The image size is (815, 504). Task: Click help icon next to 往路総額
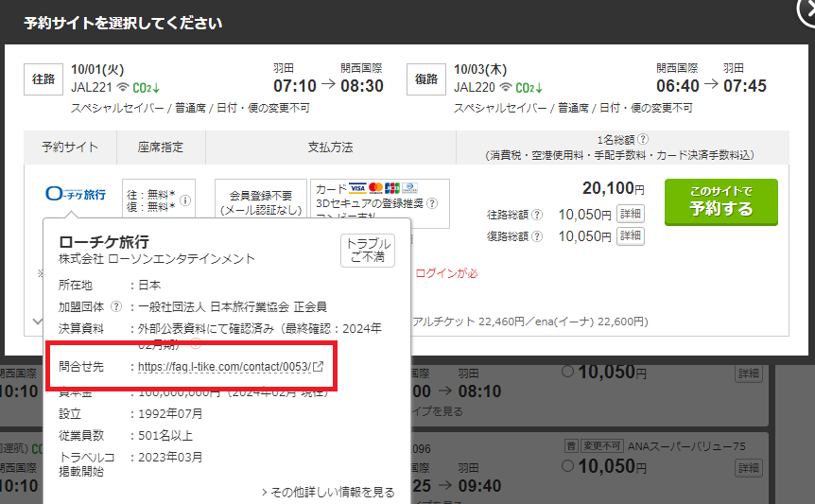537,215
